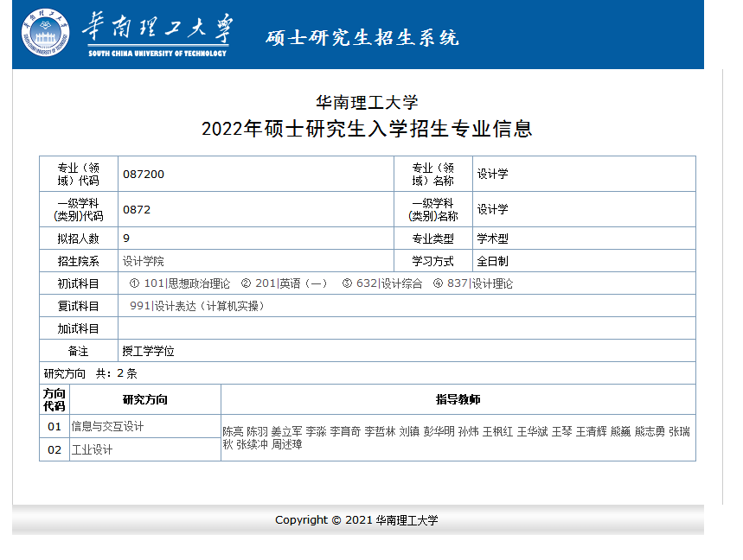The width and height of the screenshot is (743, 560).
Task: Click the Copyright © 2021 华南理工大学 footer
Action: [x=356, y=520]
